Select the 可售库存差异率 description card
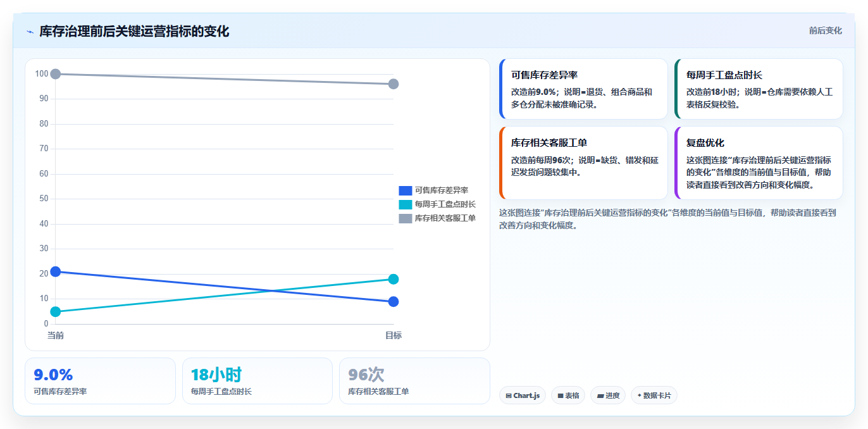Image resolution: width=868 pixels, height=429 pixels. pos(583,89)
